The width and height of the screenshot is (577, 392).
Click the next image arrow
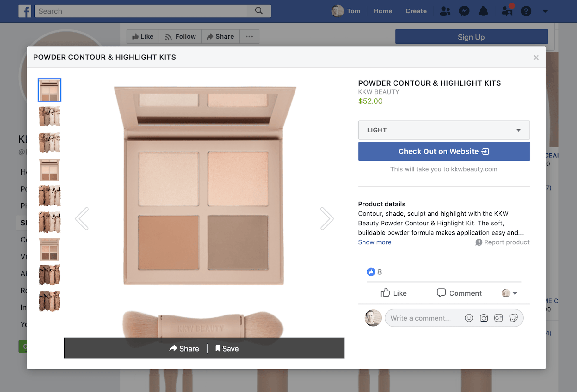tap(327, 218)
